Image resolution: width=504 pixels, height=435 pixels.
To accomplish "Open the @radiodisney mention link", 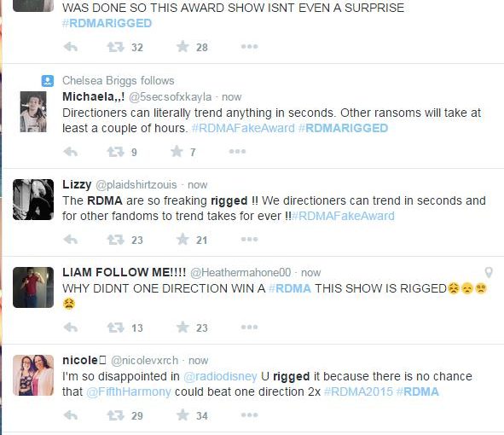I will tap(220, 376).
